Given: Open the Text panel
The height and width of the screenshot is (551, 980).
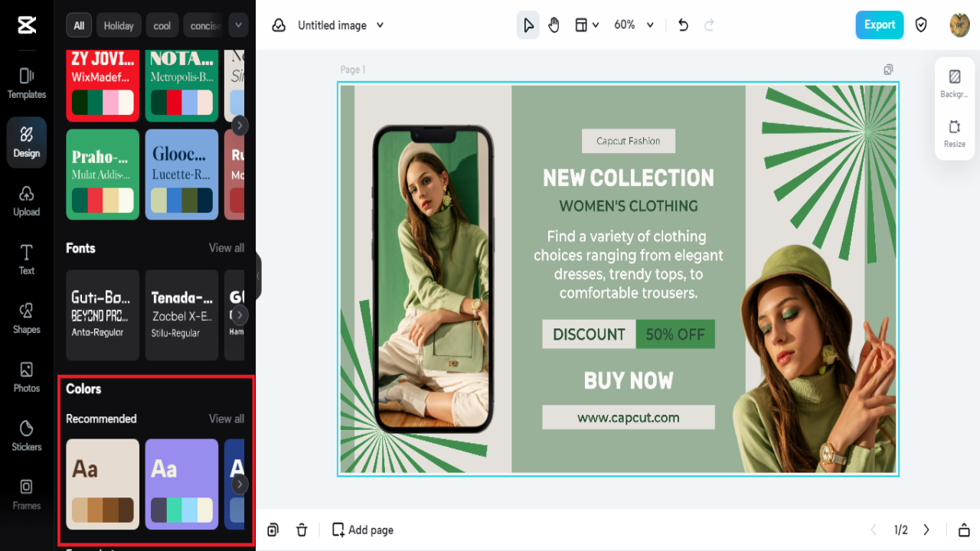Looking at the screenshot, I should click(27, 260).
